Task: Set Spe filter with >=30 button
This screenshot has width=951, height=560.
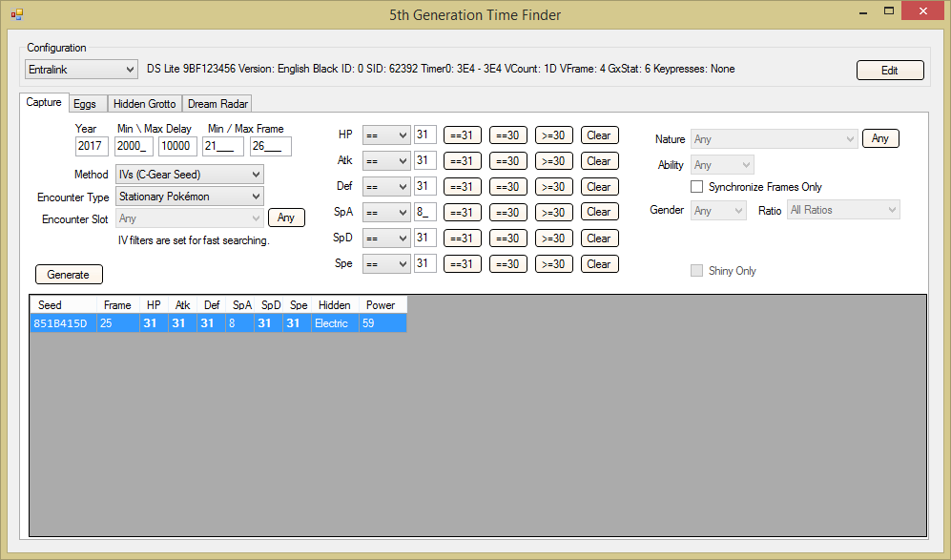Action: [554, 264]
